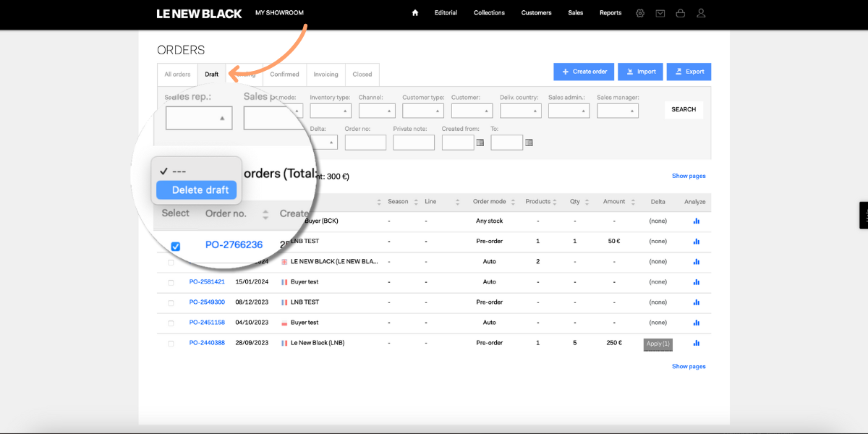
Task: Sort by Order no. column arrows
Action: [265, 214]
